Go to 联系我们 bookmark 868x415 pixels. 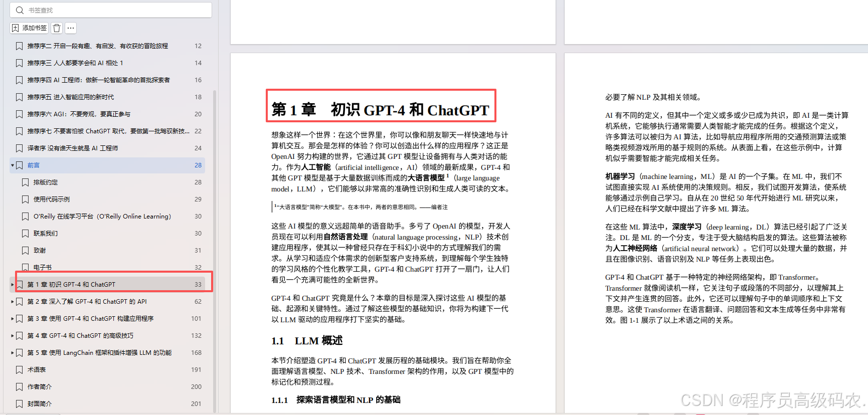click(x=46, y=234)
